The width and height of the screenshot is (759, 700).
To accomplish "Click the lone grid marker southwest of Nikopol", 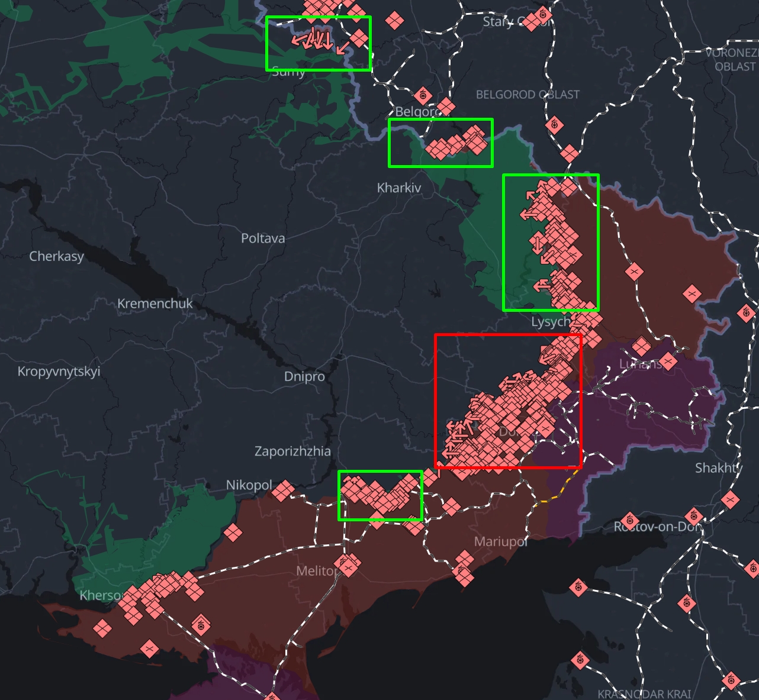I will [233, 533].
